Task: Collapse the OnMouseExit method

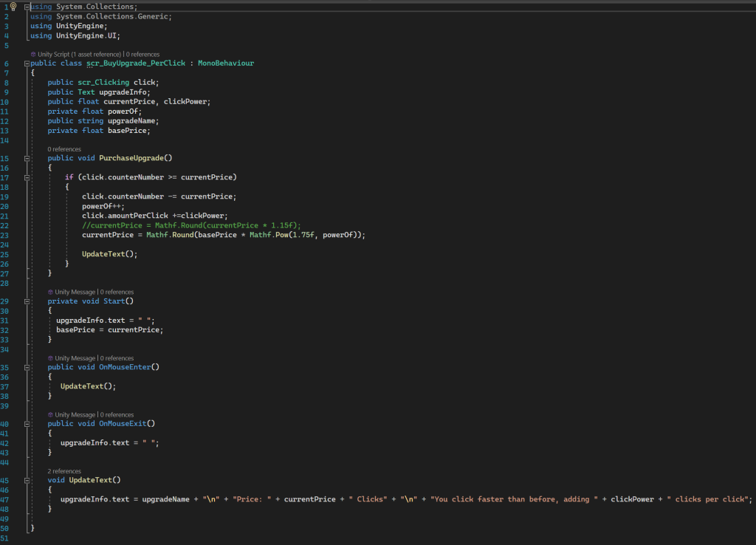Action: (27, 424)
